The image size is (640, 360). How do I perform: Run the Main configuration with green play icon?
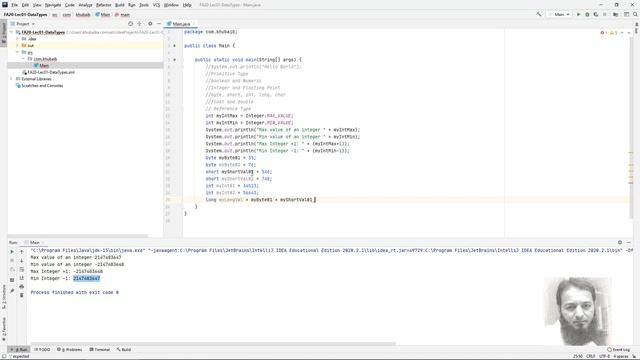tap(578, 14)
